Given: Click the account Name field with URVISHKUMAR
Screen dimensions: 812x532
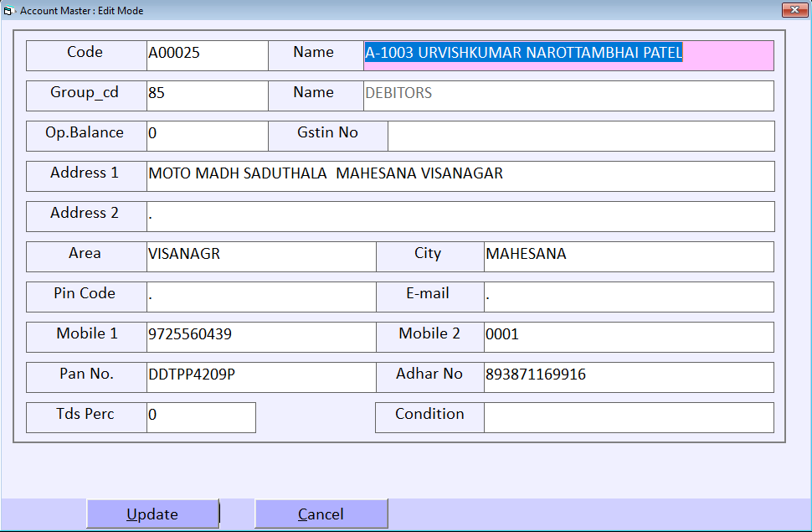Looking at the screenshot, I should (568, 55).
